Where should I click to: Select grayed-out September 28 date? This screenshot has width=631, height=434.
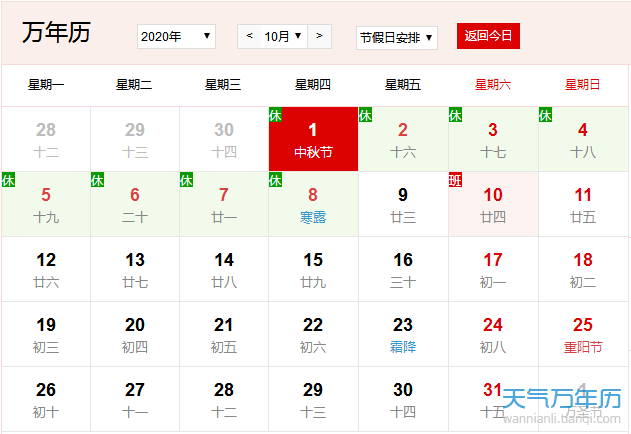pos(46,139)
